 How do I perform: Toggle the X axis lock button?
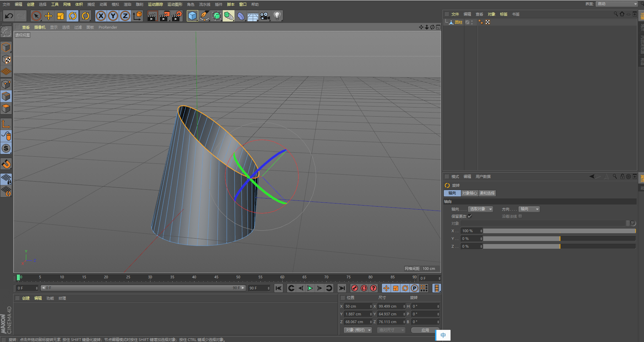101,16
